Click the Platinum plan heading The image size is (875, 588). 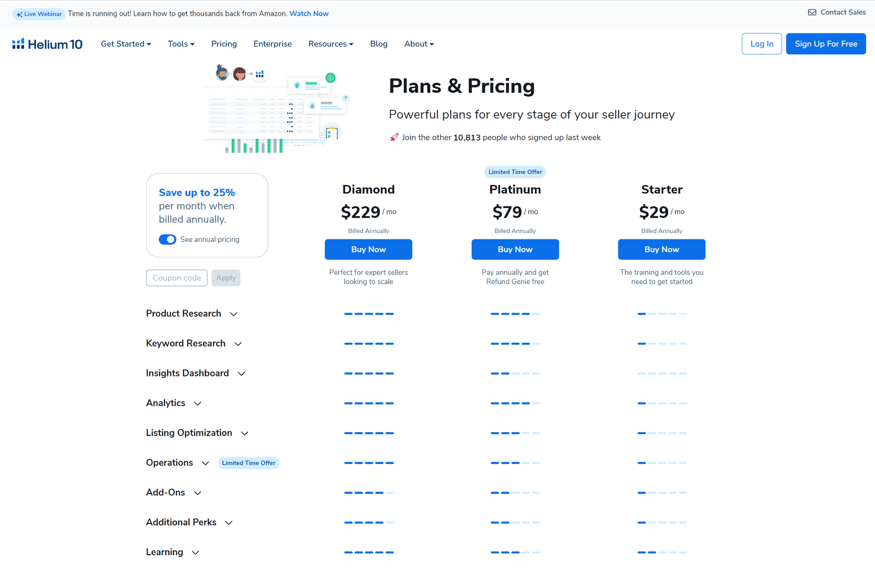(515, 190)
